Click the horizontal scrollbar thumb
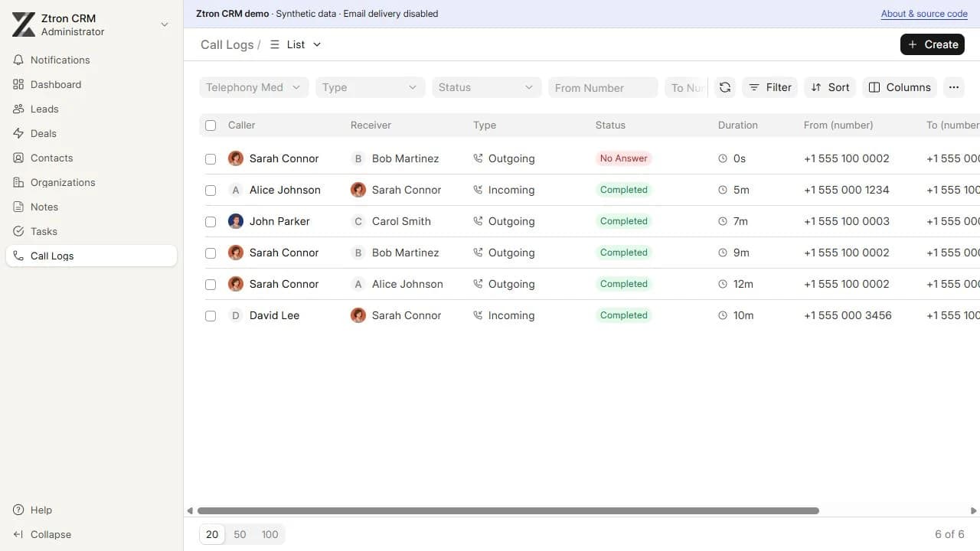 click(x=508, y=510)
